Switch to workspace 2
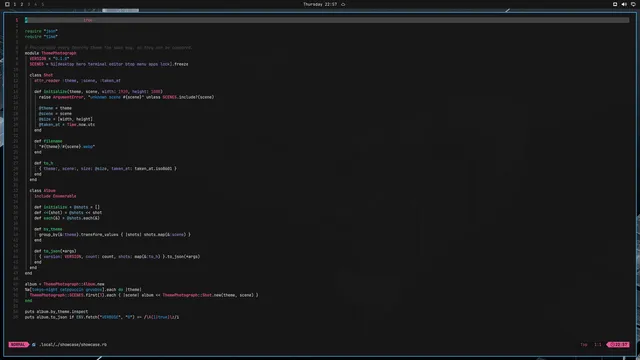The image size is (640, 360). point(22,4)
